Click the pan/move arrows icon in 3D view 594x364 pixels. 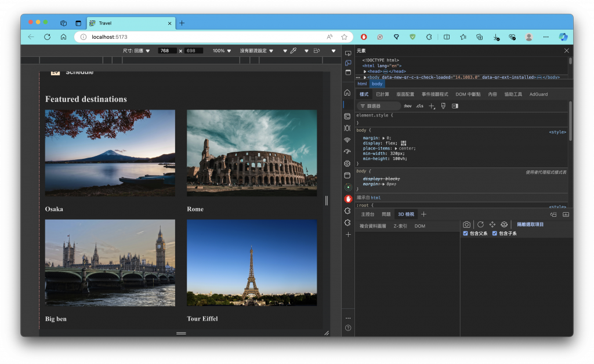pyautogui.click(x=492, y=224)
